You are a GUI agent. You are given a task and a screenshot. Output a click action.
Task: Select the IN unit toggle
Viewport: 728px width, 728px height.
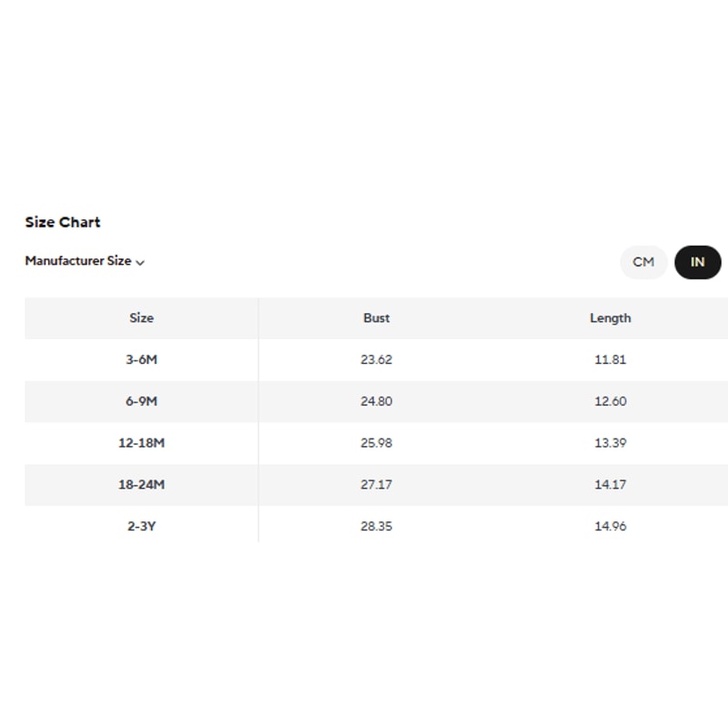[x=697, y=262]
